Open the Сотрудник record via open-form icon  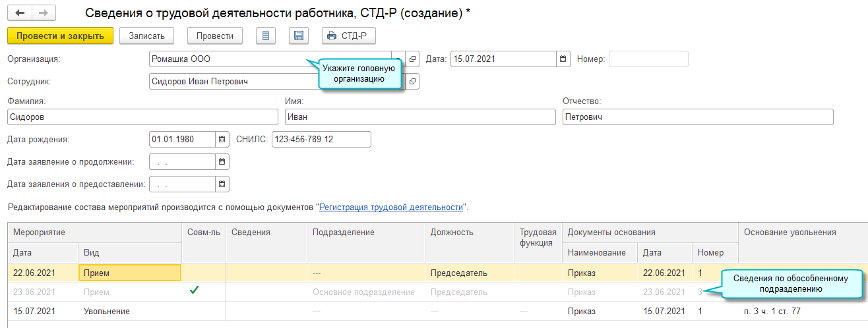[413, 82]
